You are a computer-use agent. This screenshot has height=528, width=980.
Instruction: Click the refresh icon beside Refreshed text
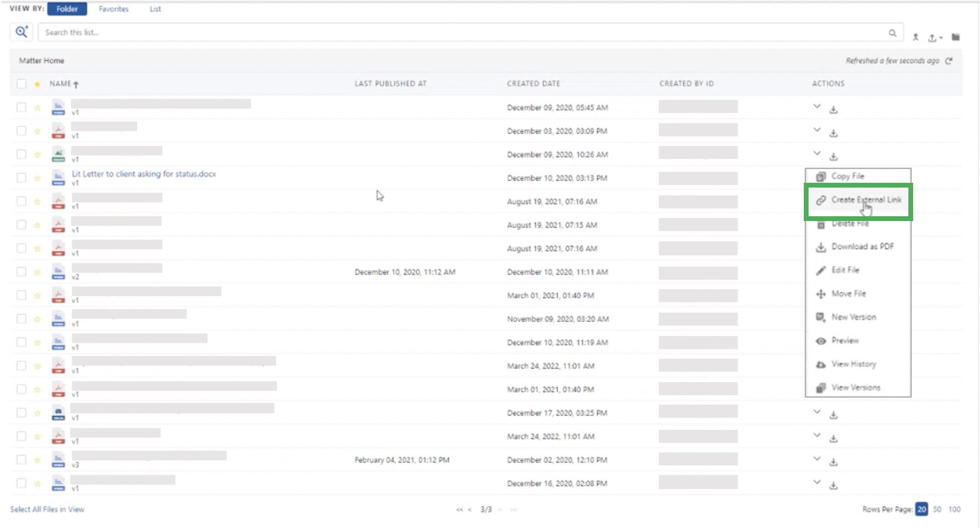pyautogui.click(x=949, y=61)
